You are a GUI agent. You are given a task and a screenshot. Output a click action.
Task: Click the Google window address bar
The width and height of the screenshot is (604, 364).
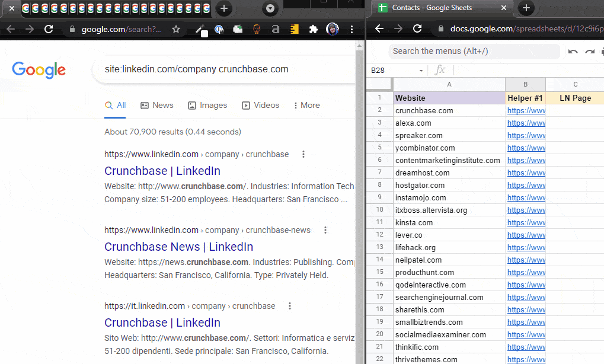(122, 29)
